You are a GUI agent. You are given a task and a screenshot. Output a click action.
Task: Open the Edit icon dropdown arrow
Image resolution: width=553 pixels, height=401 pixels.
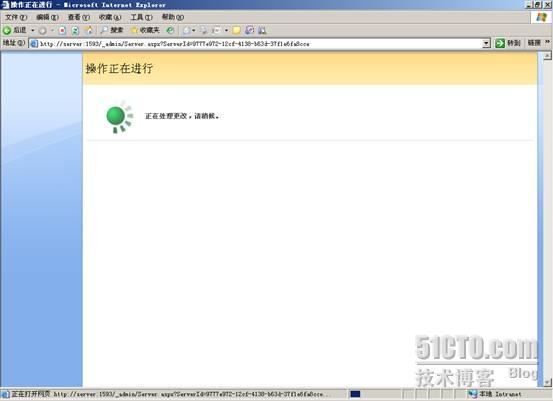point(226,31)
